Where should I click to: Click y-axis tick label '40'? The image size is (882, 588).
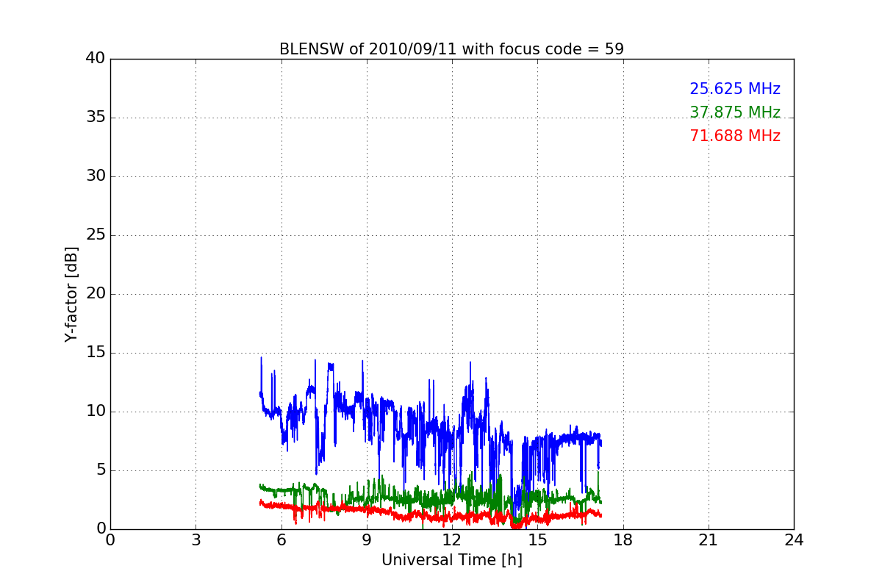[x=96, y=59]
